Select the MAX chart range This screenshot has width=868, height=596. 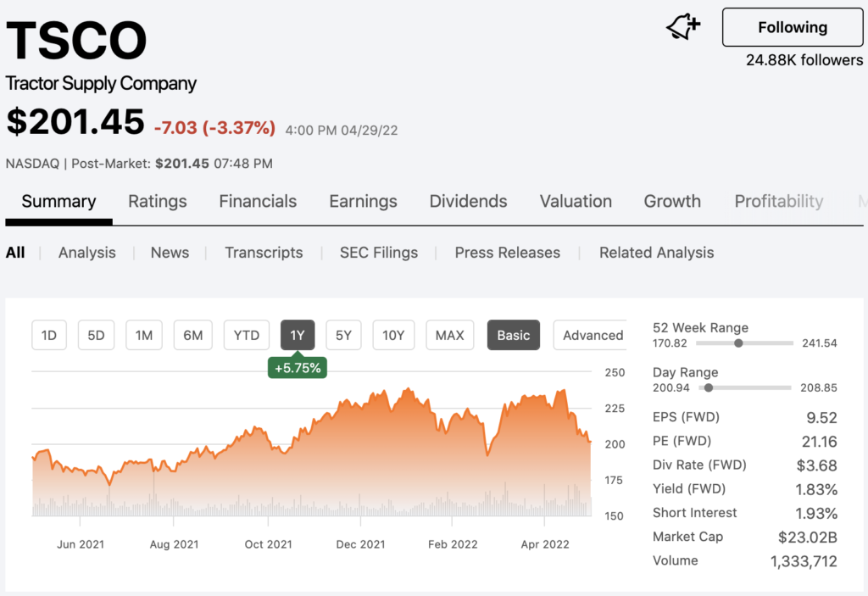click(x=450, y=335)
